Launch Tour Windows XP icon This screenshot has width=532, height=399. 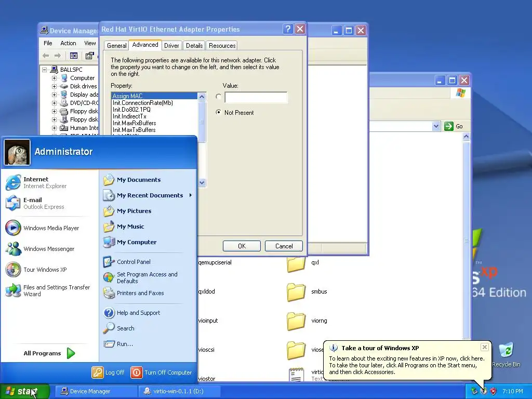(13, 270)
